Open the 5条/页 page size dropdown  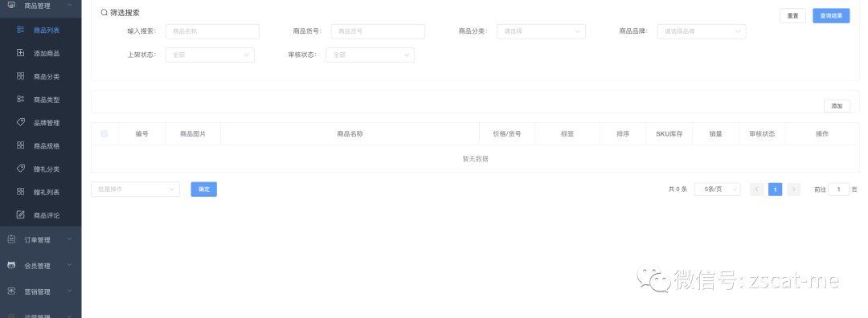(718, 190)
